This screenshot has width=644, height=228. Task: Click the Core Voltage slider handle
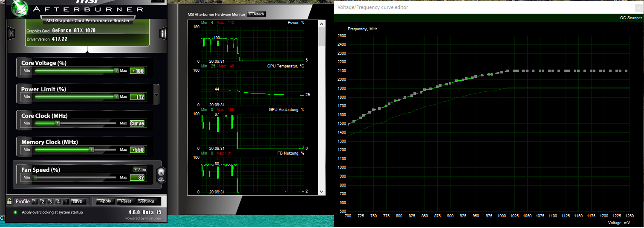coord(116,71)
